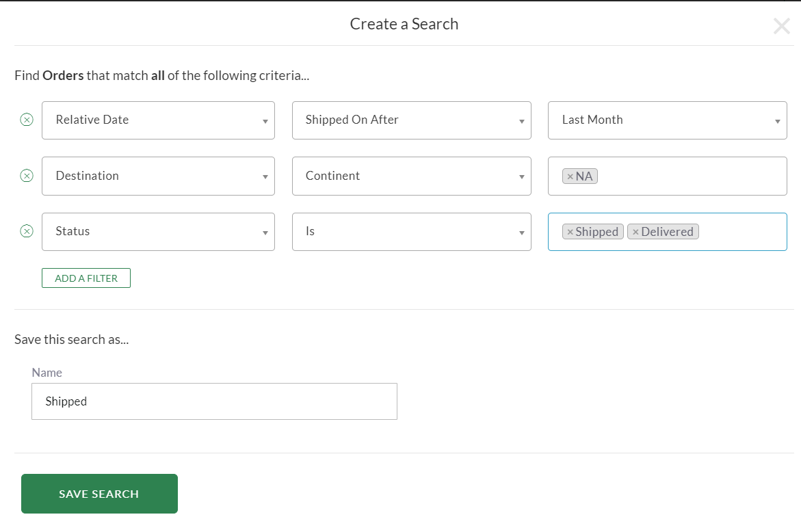801x532 pixels.
Task: Close the Create a Search dialog
Action: [x=781, y=26]
